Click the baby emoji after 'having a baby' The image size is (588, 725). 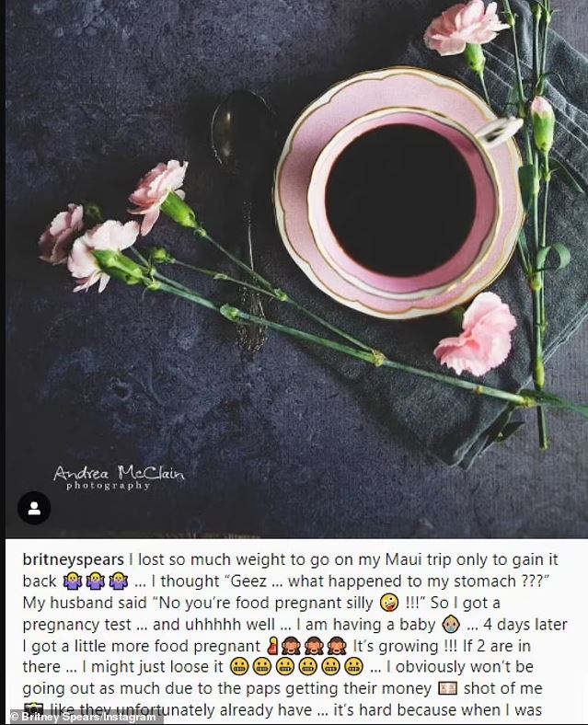coord(451,625)
